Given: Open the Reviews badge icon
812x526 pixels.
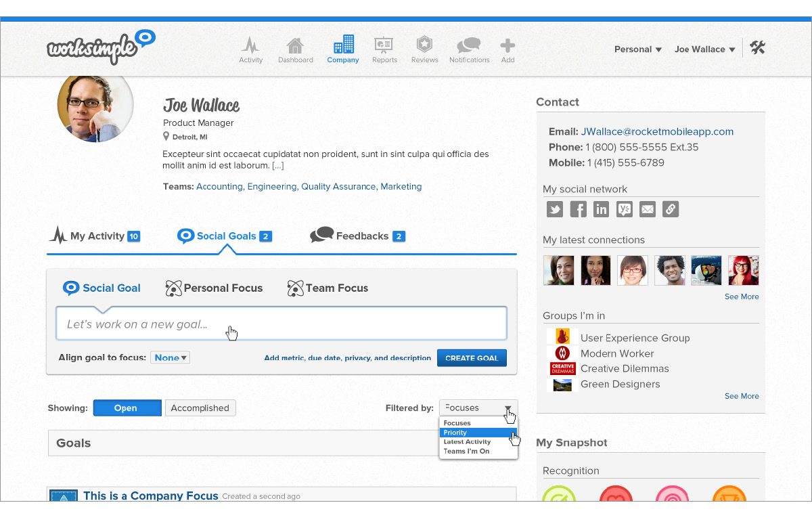Looking at the screenshot, I should point(424,49).
